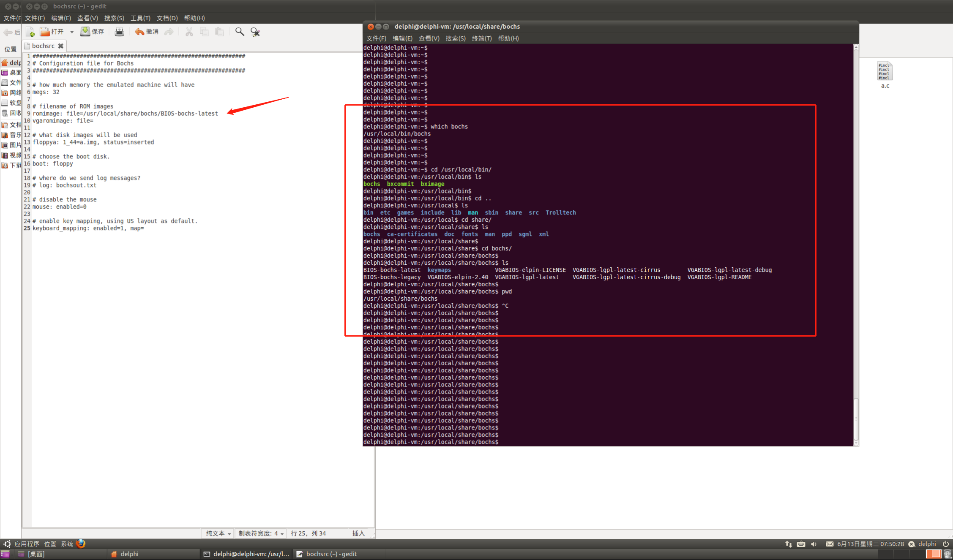Open the 纯文本 syntax mode dropdown
This screenshot has width=953, height=560.
218,533
